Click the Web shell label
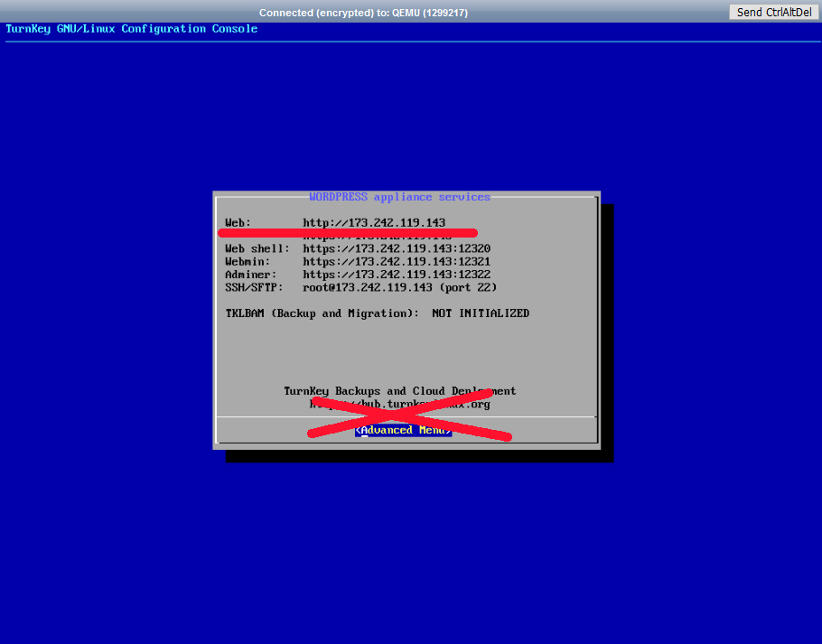This screenshot has height=644, width=822. (257, 248)
